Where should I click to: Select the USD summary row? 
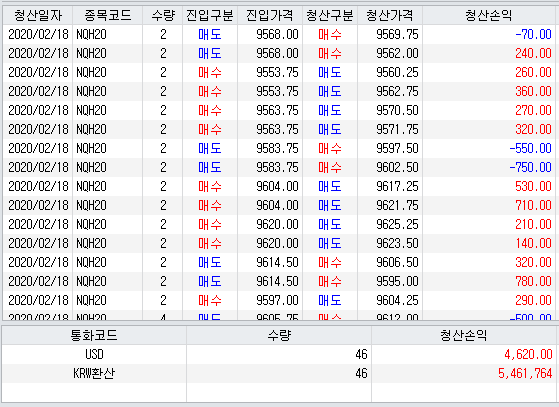[x=279, y=354]
